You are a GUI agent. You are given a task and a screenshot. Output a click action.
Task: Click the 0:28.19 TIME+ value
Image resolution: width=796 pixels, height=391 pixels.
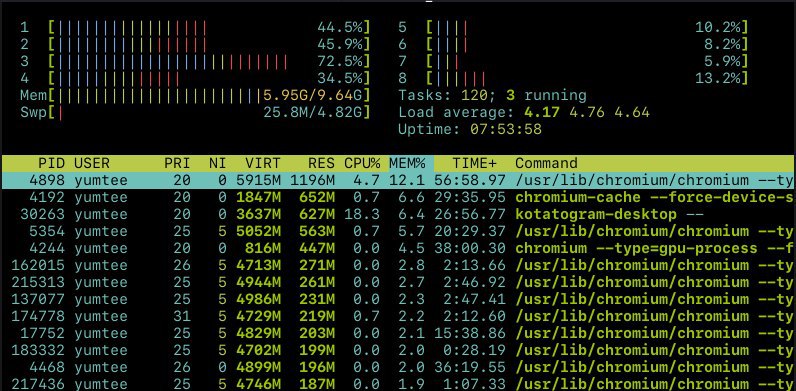tap(474, 350)
